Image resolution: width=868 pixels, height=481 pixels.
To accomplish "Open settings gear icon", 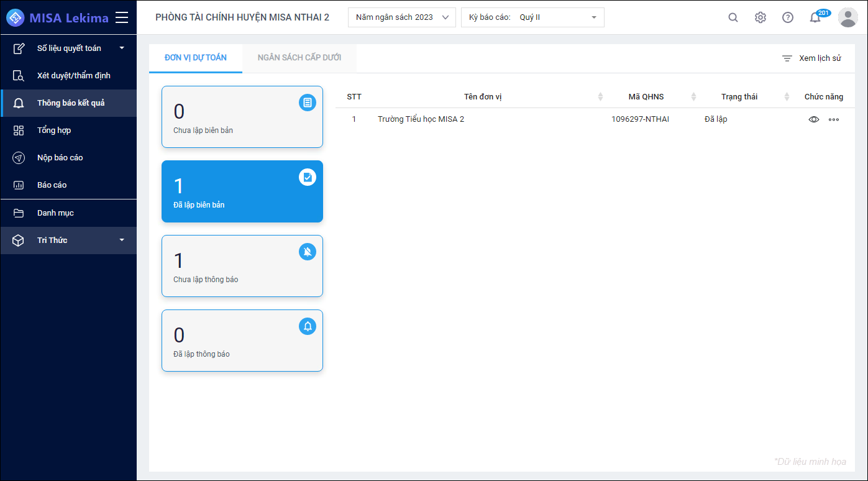I will [x=761, y=17].
